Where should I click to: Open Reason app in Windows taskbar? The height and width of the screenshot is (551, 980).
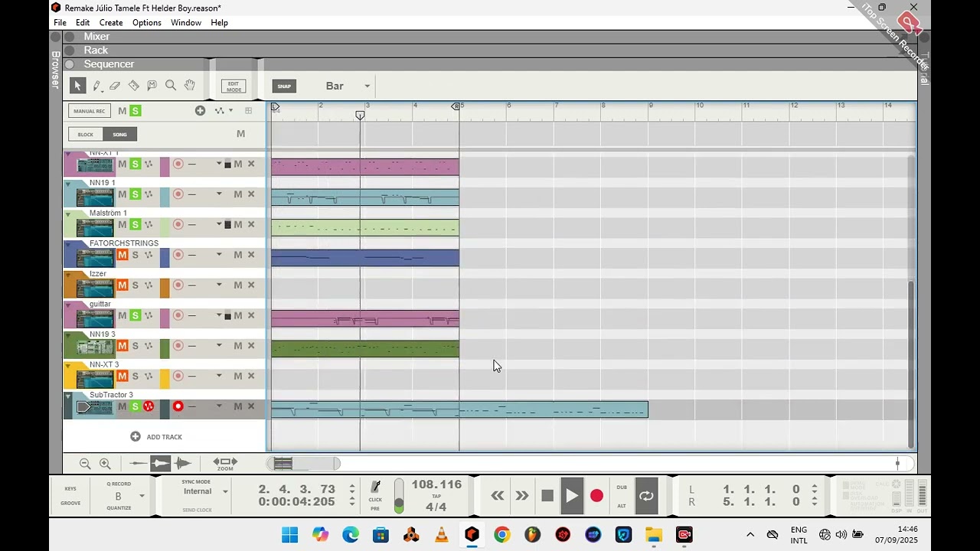(x=472, y=535)
